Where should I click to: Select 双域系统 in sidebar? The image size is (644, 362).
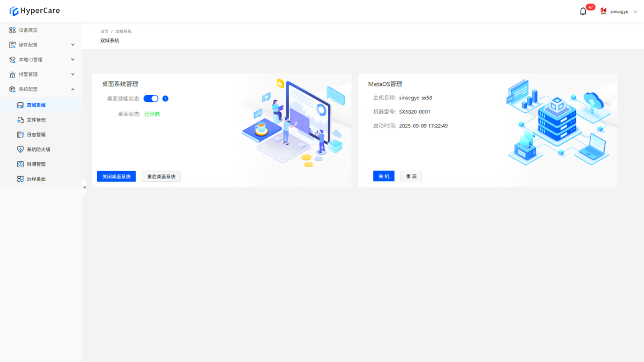tap(41, 106)
